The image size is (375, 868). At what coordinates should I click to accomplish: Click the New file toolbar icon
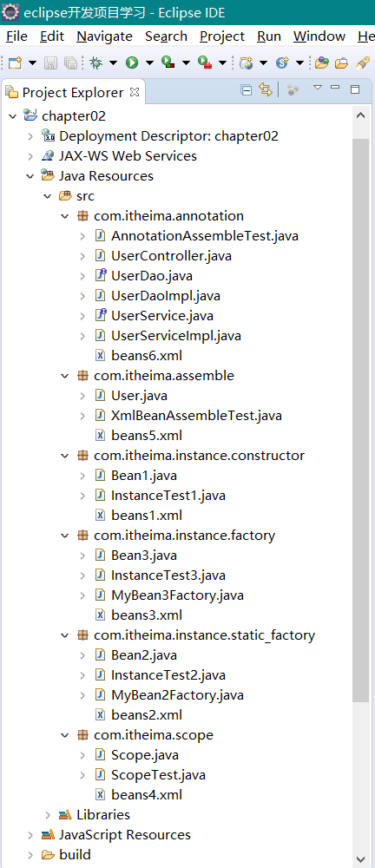[x=15, y=62]
